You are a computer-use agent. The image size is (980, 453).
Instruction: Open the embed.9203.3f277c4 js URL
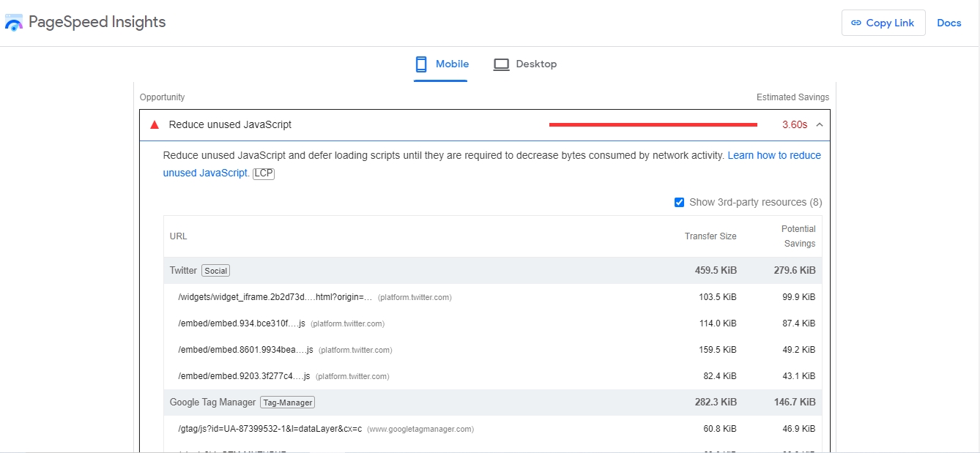coord(244,376)
